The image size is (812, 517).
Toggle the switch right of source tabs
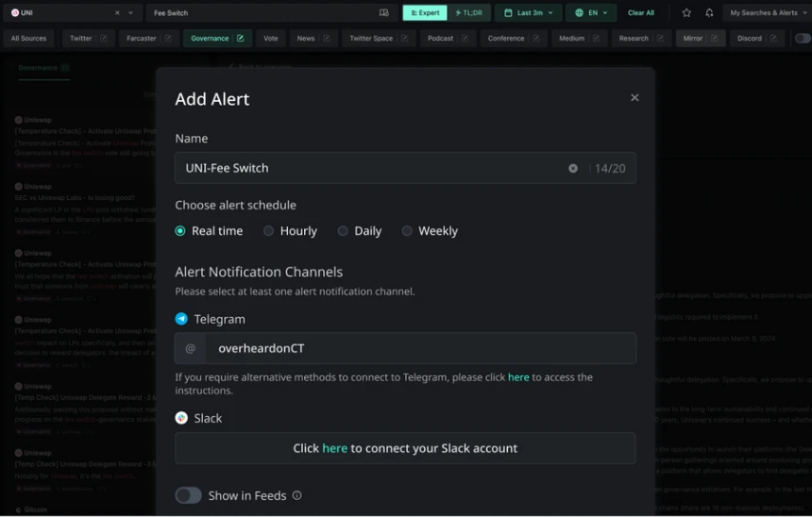point(803,39)
